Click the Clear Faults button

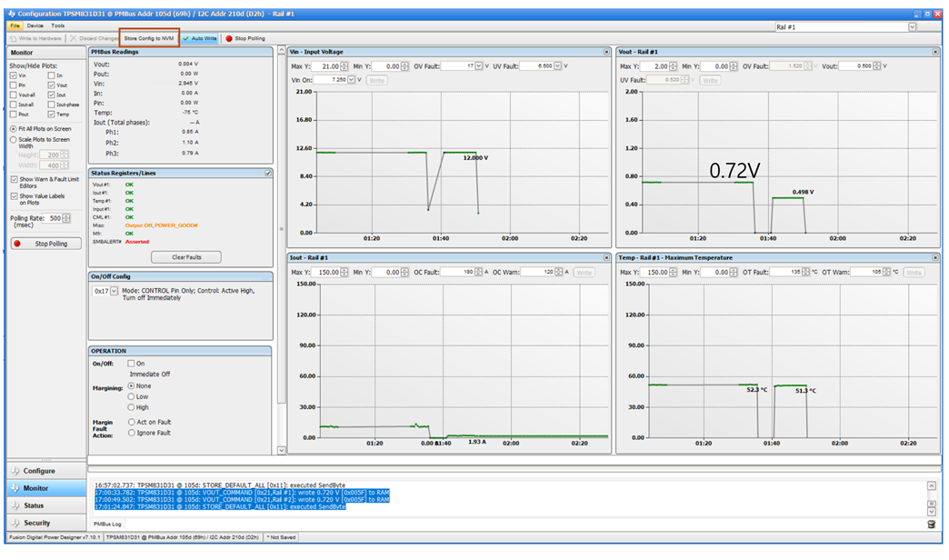(x=186, y=257)
